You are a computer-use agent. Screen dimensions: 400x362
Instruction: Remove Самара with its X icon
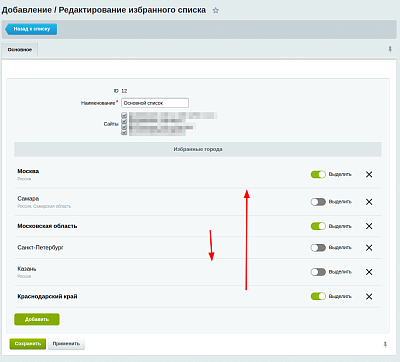pos(369,202)
